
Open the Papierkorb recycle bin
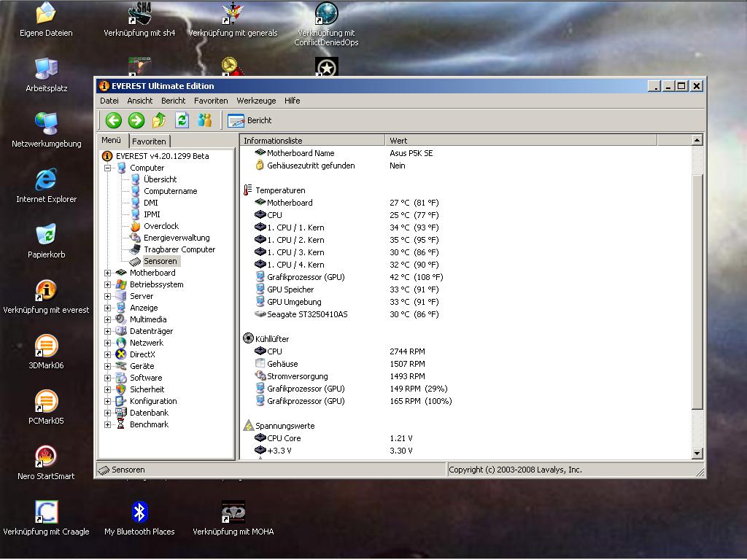click(46, 241)
